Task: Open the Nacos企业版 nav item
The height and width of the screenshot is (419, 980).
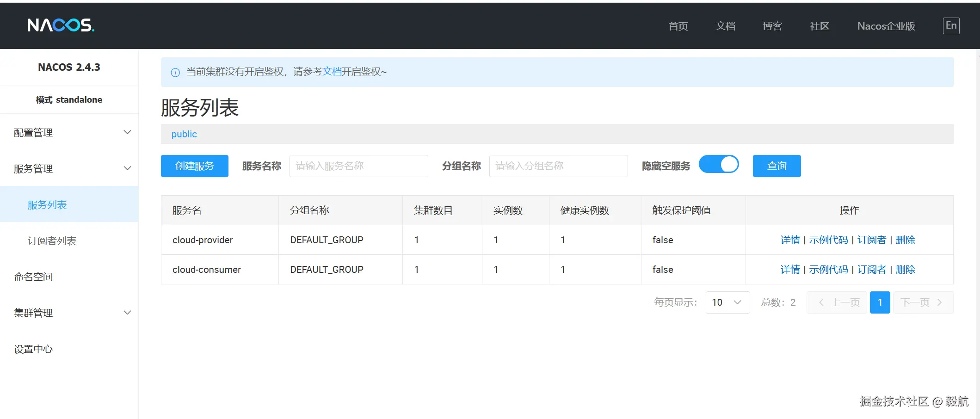Action: (886, 26)
